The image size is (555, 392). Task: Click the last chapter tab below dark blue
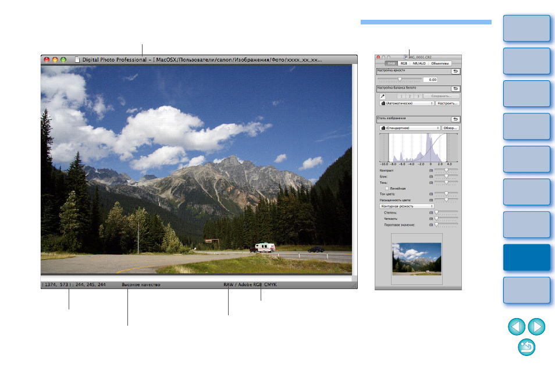(526, 290)
